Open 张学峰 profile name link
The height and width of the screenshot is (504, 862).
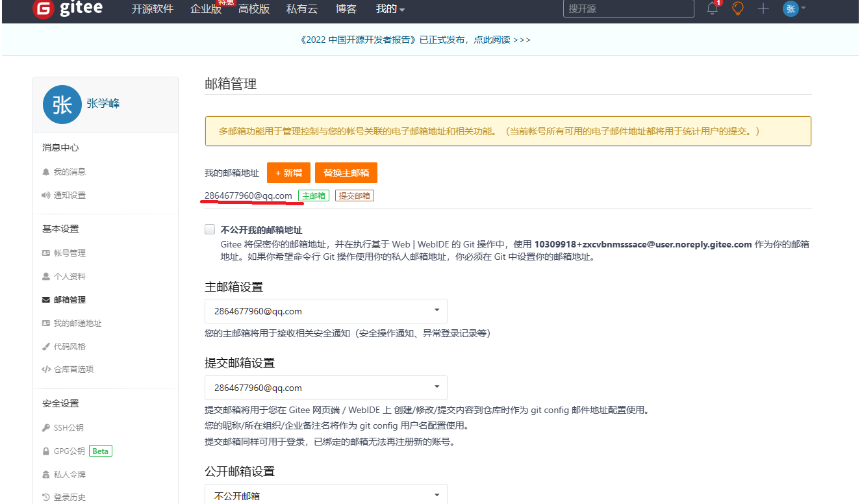click(x=103, y=103)
